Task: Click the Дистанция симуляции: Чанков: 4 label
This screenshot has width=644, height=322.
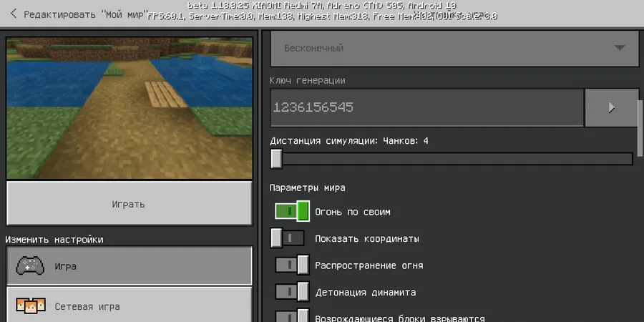Action: point(349,141)
